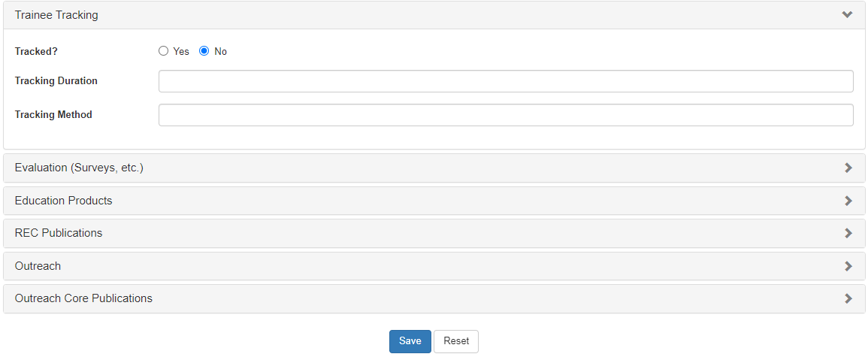This screenshot has height=363, width=868.
Task: Click the Evaluation (Surveys, etc.) chevron icon
Action: click(x=848, y=168)
